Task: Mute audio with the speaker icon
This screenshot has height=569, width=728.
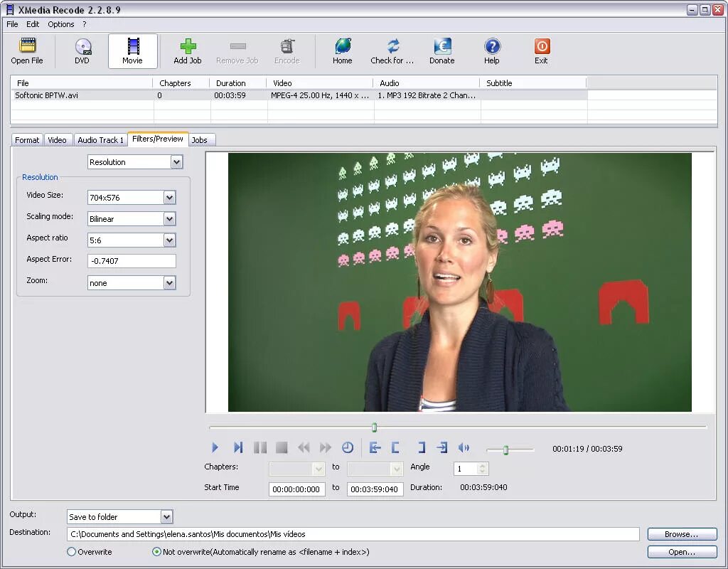Action: pos(464,447)
